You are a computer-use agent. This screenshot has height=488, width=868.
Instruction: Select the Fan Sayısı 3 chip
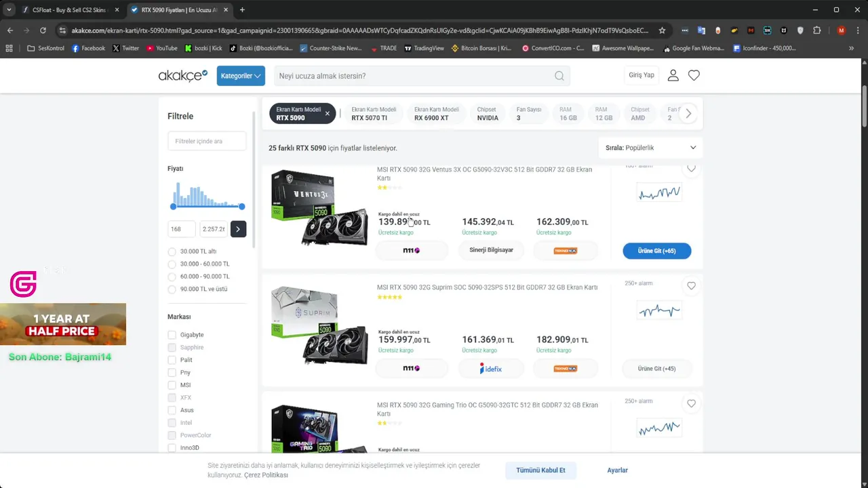tap(529, 114)
